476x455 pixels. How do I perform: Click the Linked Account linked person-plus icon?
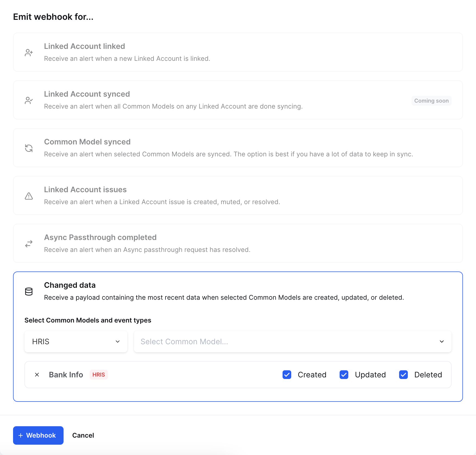coord(29,52)
